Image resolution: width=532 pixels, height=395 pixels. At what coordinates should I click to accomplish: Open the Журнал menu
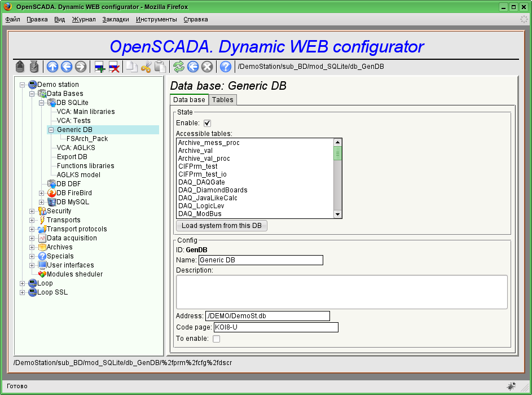pyautogui.click(x=84, y=19)
